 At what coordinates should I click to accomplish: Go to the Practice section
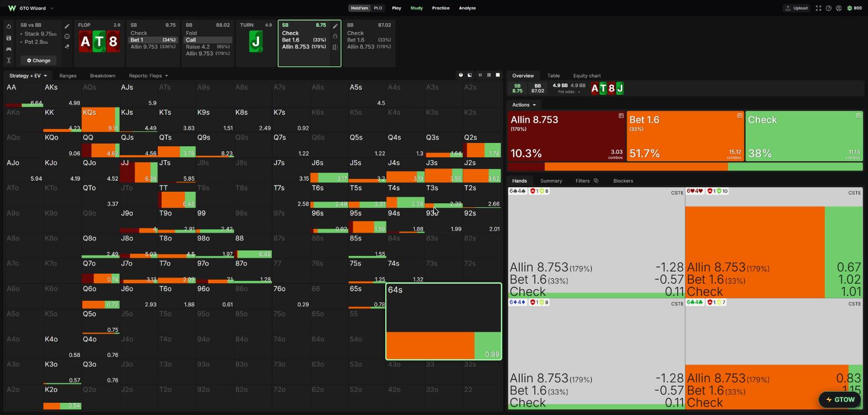441,8
